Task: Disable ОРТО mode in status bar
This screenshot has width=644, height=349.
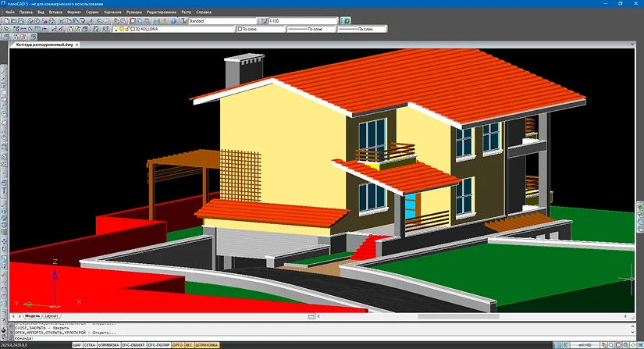Action: (x=177, y=344)
